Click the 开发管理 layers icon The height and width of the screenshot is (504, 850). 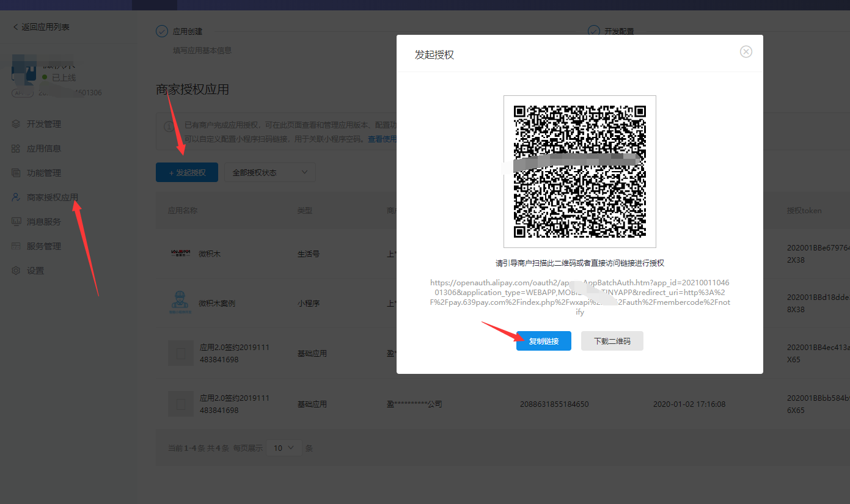16,124
